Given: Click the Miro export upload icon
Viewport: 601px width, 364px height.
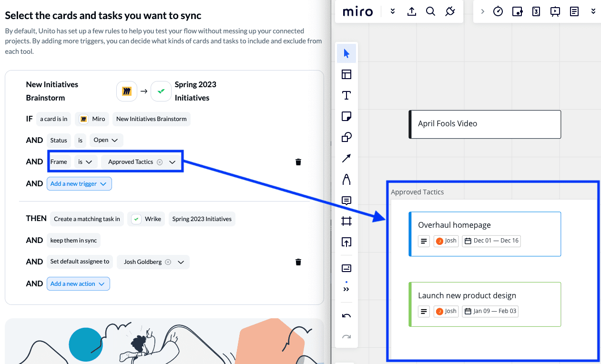Looking at the screenshot, I should 412,11.
